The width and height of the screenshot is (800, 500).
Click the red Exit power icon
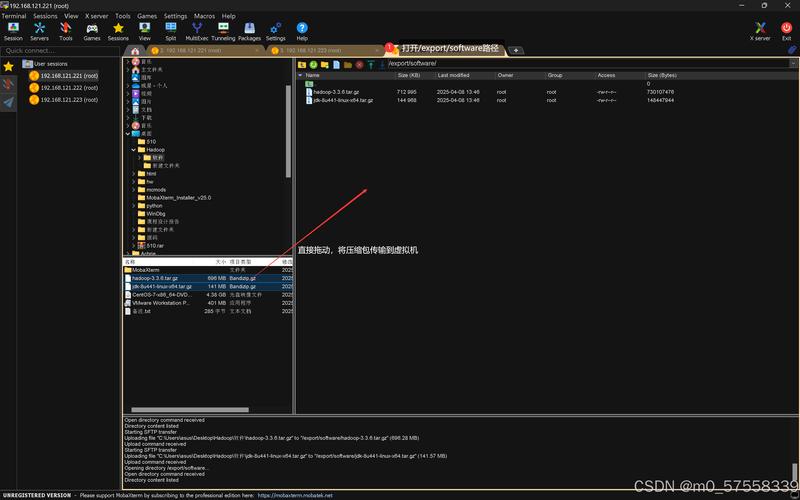786,31
